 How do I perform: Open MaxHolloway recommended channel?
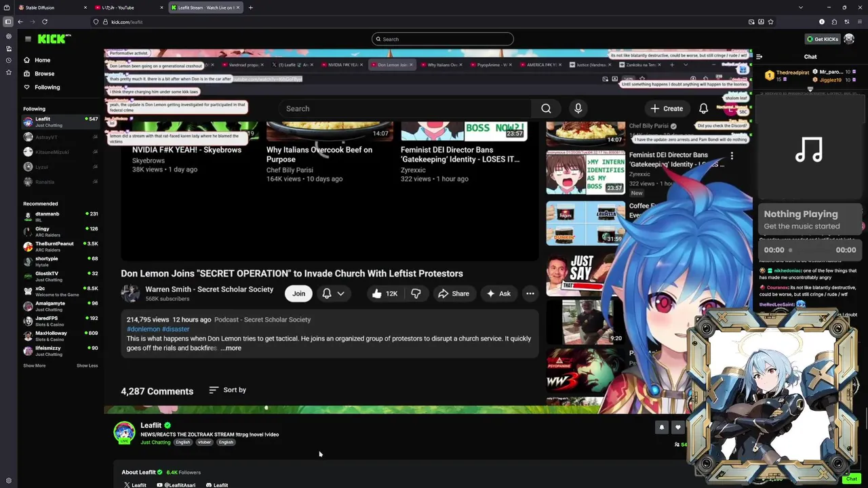[60, 336]
